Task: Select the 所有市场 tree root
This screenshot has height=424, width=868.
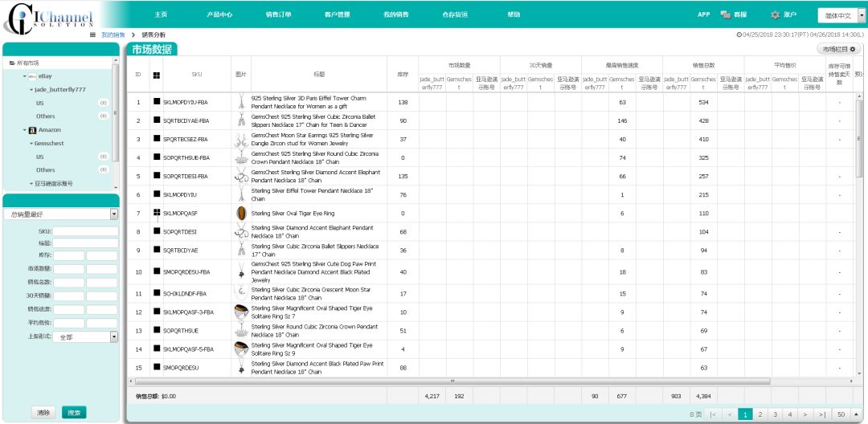Action: [x=27, y=63]
